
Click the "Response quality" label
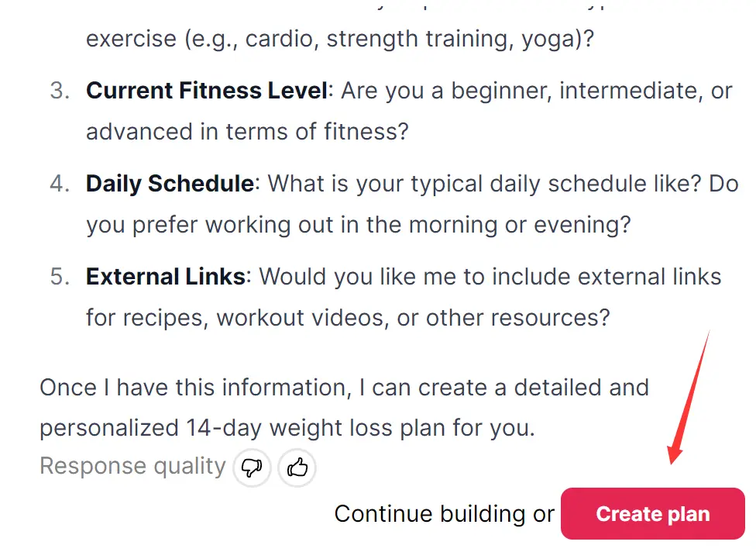point(132,466)
